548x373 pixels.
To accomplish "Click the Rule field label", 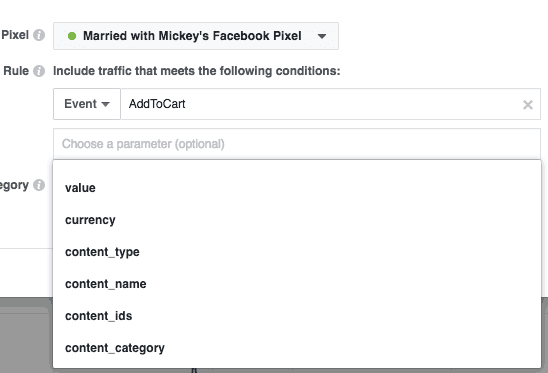I will point(16,71).
